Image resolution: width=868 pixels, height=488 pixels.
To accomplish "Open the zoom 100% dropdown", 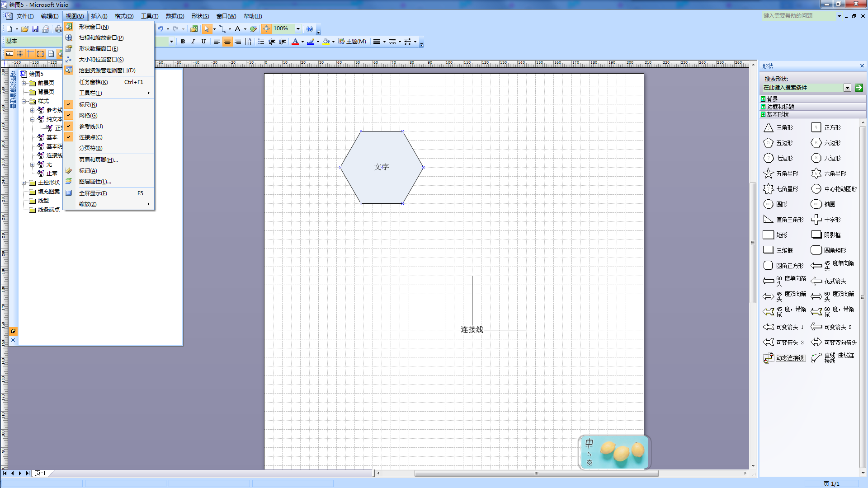I will (x=298, y=29).
